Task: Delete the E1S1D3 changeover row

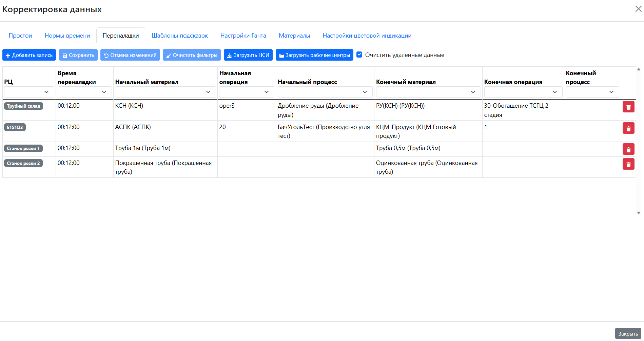Action: pos(628,128)
